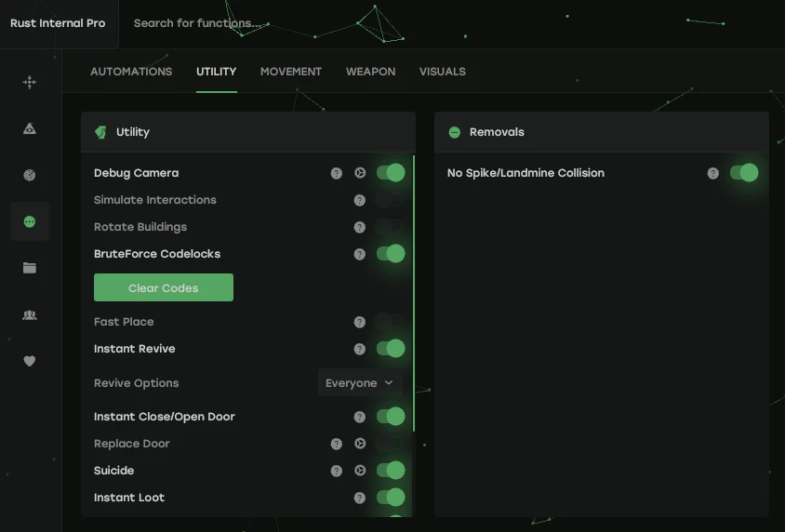
Task: Click the Debug Camera label
Action: (x=136, y=173)
